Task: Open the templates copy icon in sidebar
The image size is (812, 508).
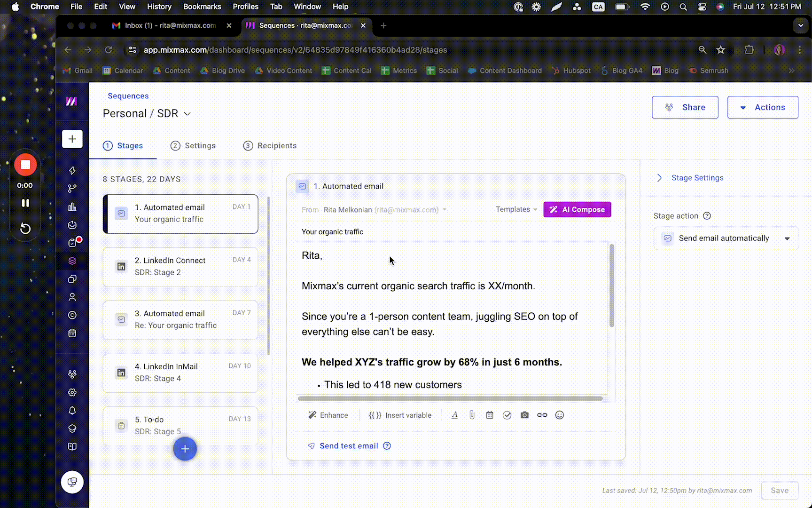Action: click(x=72, y=279)
